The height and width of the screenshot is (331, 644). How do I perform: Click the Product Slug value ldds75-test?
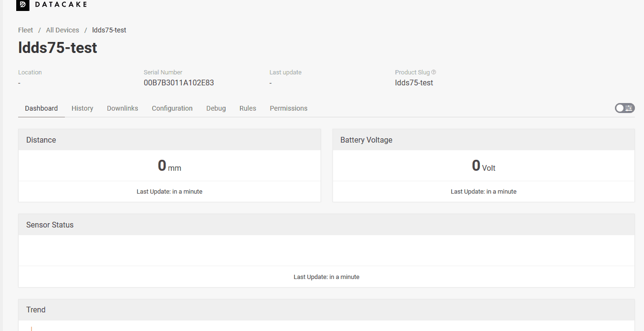coord(414,83)
